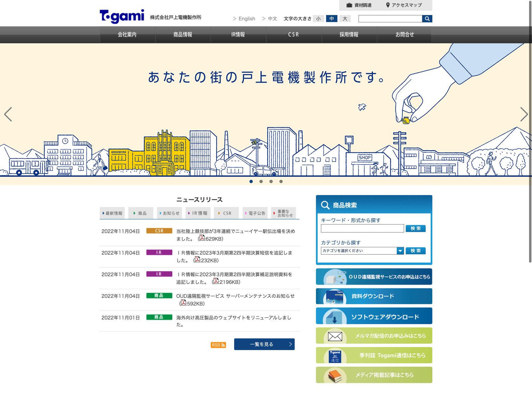Viewport: 532px width, 399px height.
Task: Show next slide with right arrow
Action: [x=524, y=114]
